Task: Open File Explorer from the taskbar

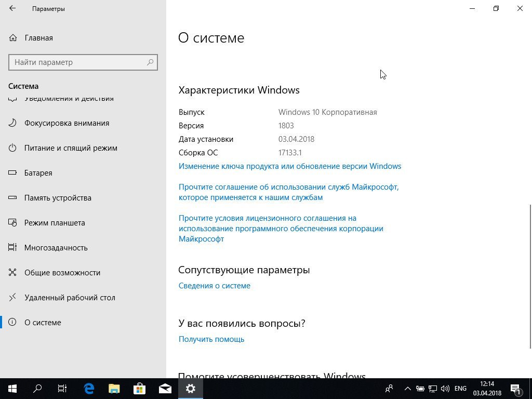Action: pos(114,389)
